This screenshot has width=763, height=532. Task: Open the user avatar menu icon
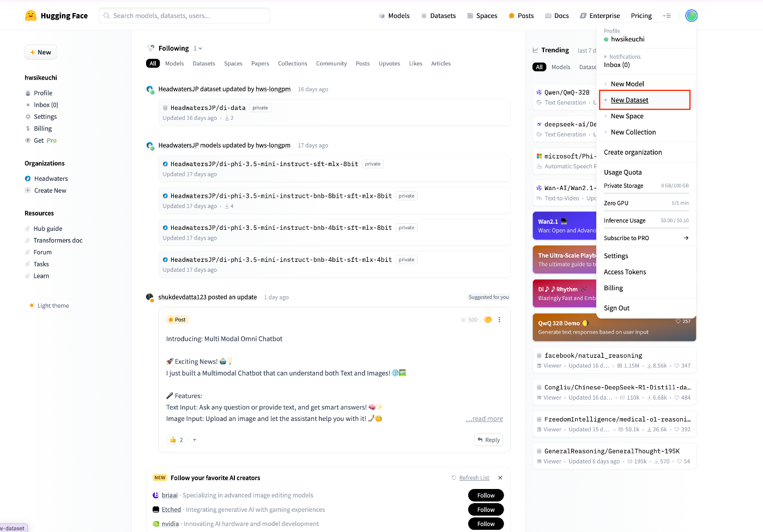point(691,16)
